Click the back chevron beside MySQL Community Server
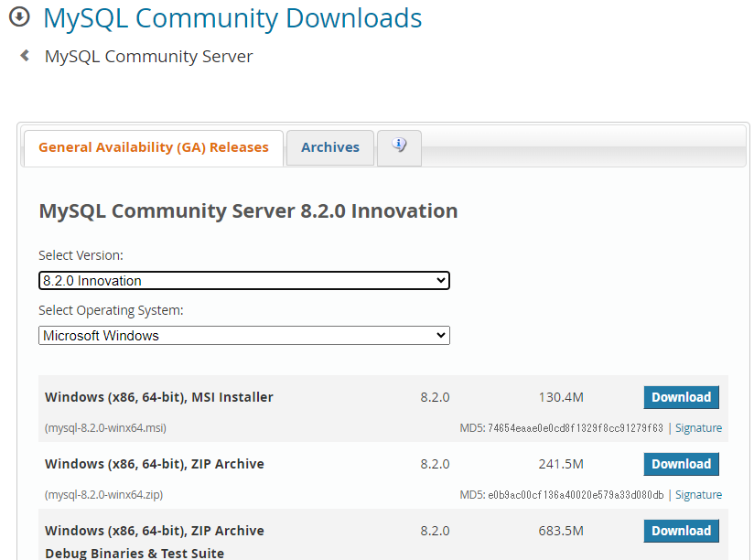The image size is (754, 560). pos(25,56)
